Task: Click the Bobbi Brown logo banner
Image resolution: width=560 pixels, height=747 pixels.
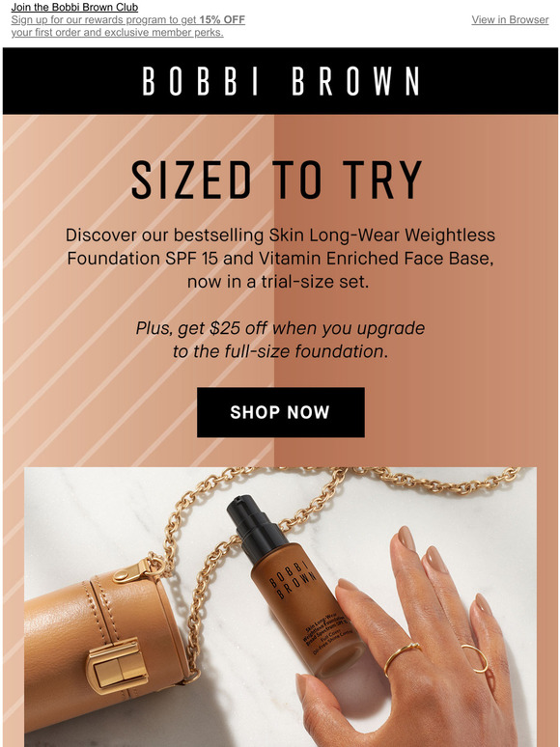Action: (280, 80)
